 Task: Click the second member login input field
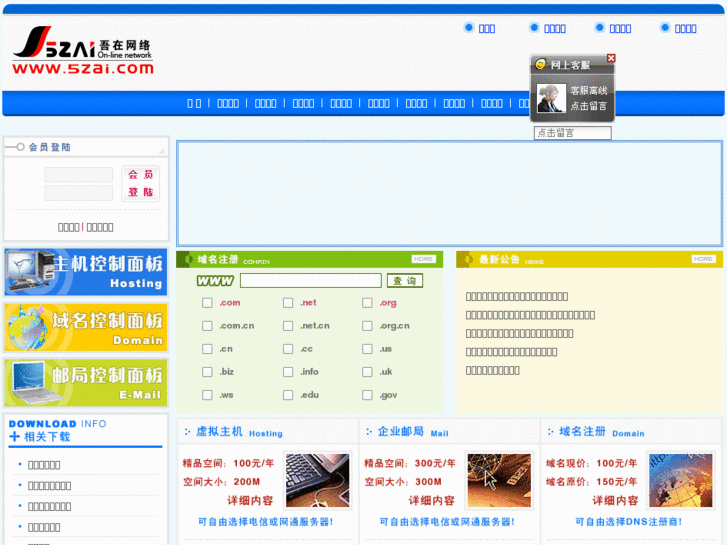point(79,193)
